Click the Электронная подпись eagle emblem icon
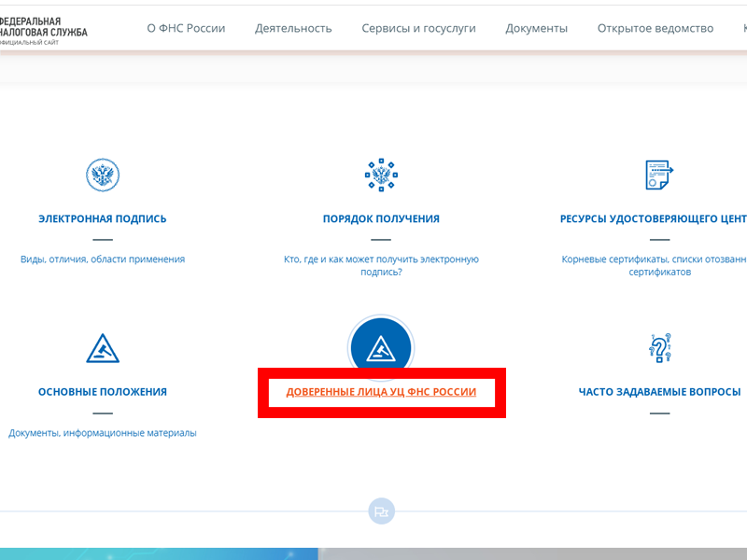747x560 pixels. pyautogui.click(x=103, y=175)
